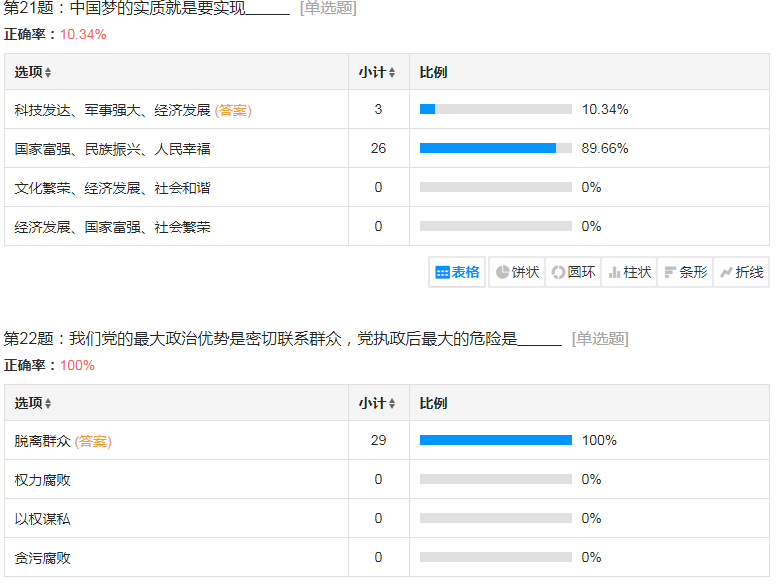
Task: Sort question 21 by 选项 column
Action: pos(33,72)
